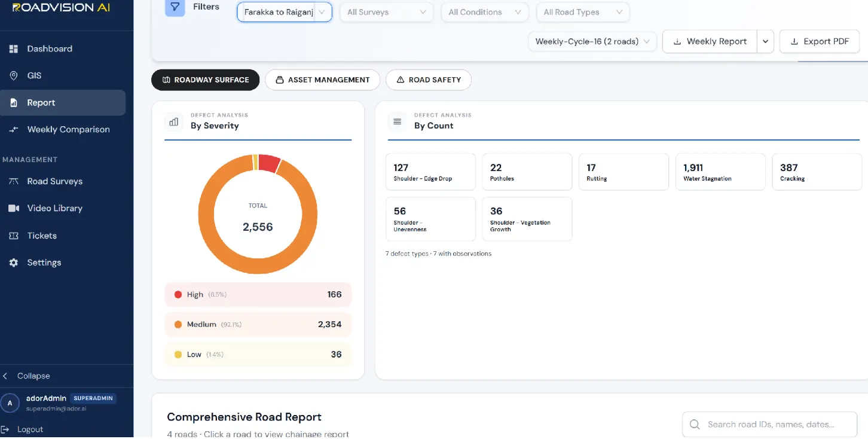
Task: Click the Video Library camera icon
Action: [14, 208]
